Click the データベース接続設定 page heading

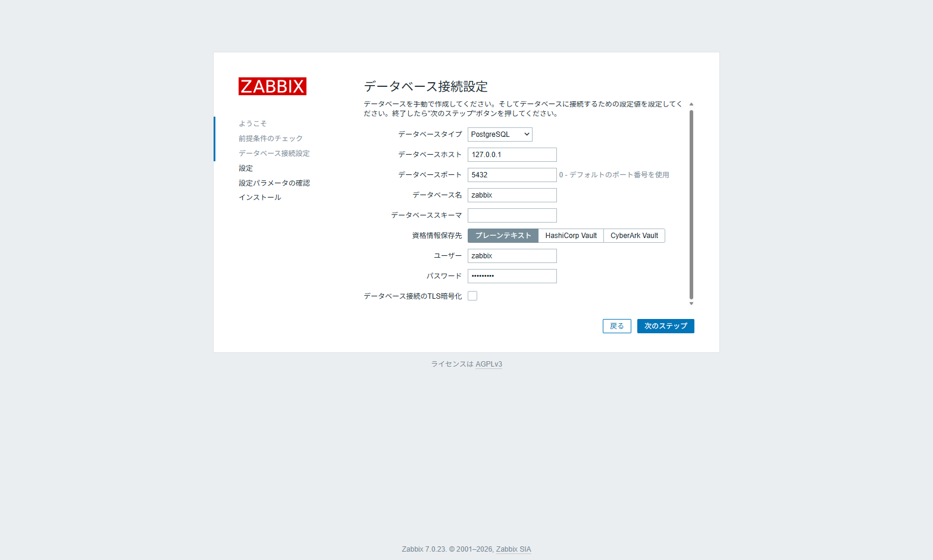tap(426, 87)
